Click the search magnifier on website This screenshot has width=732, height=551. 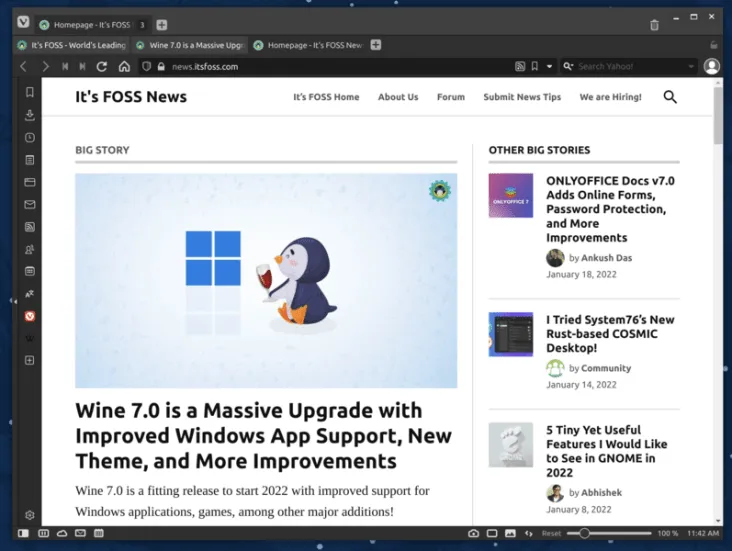click(670, 97)
